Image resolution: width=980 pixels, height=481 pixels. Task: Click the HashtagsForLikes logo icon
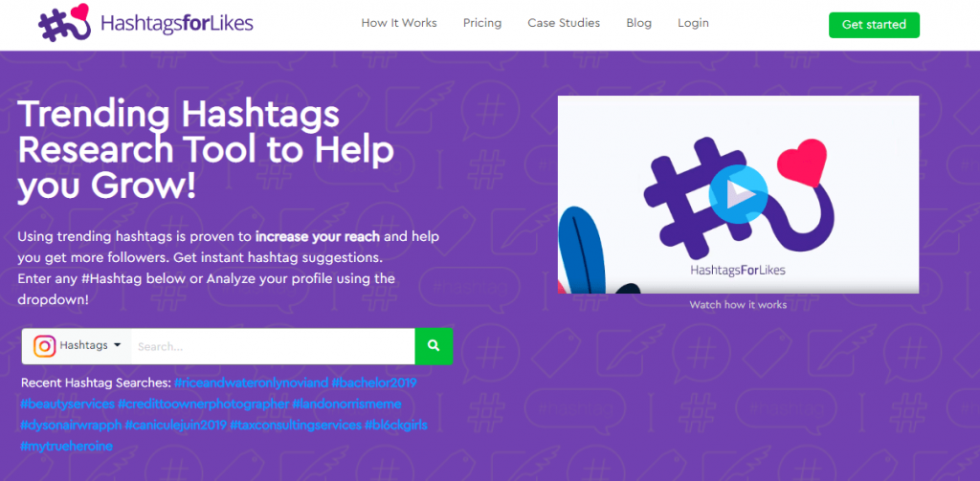click(64, 23)
